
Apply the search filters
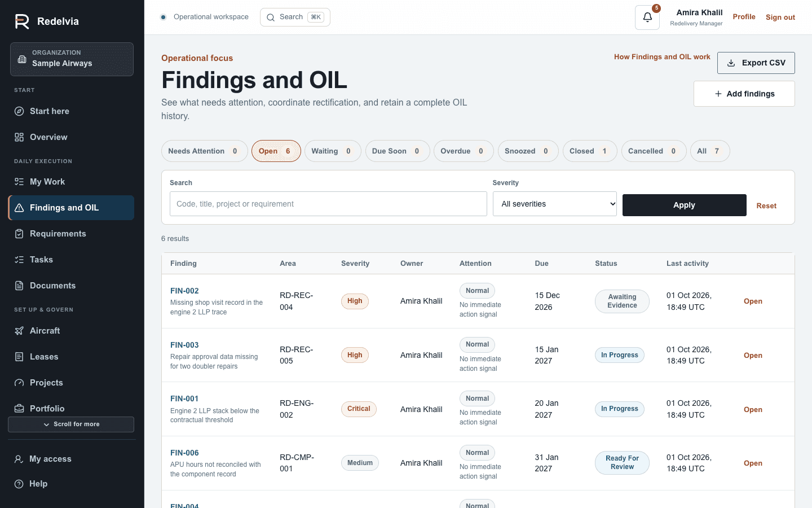[685, 205]
